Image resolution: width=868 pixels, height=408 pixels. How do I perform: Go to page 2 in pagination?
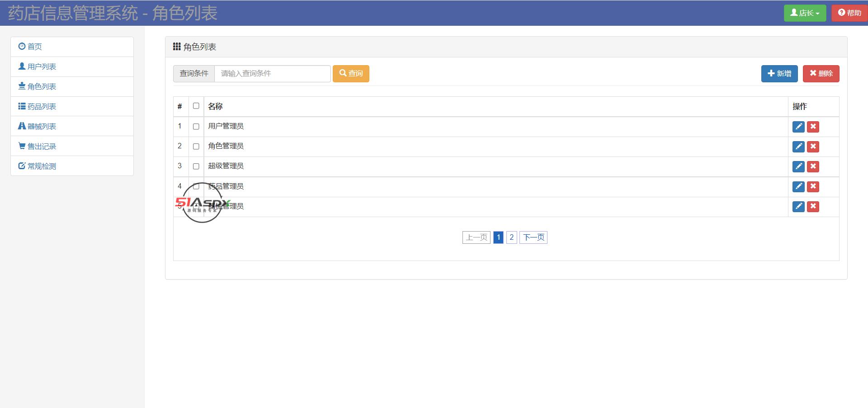point(511,237)
